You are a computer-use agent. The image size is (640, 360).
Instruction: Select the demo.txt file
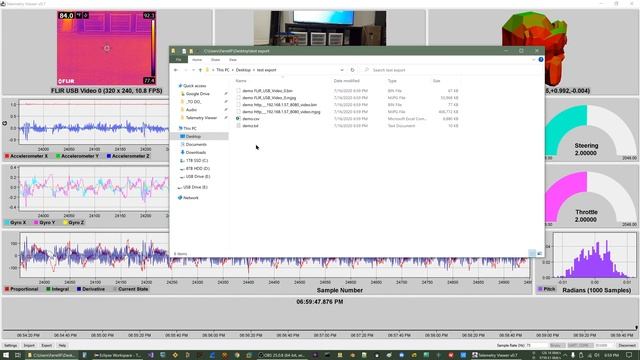(250, 126)
